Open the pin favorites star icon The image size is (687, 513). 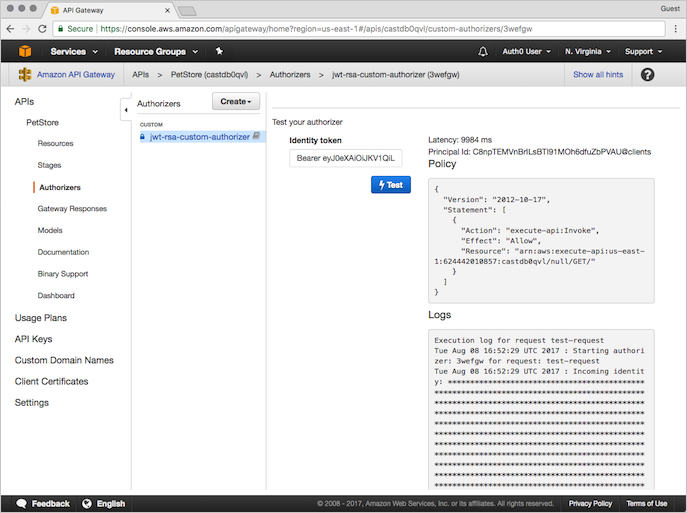(219, 51)
